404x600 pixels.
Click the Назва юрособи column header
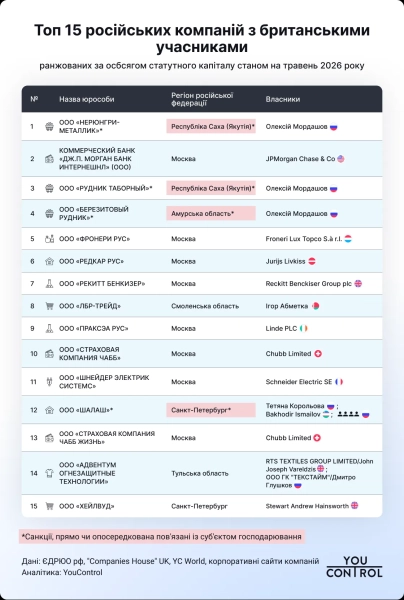point(87,99)
